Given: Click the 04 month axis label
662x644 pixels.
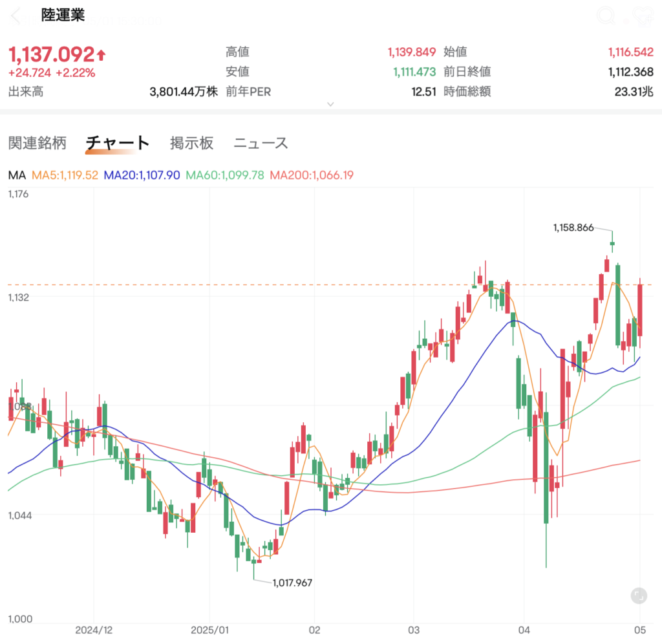Looking at the screenshot, I should pos(524,630).
